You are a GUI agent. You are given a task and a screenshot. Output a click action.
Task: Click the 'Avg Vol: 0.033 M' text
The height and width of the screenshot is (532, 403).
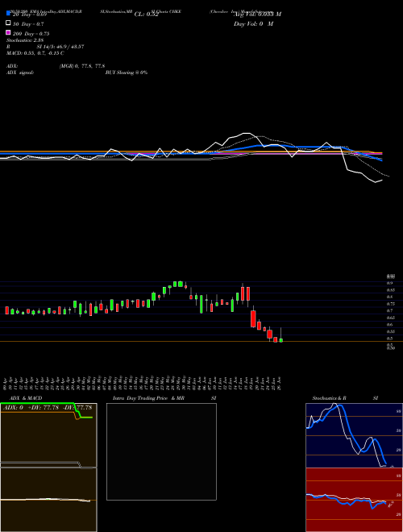pyautogui.click(x=257, y=15)
